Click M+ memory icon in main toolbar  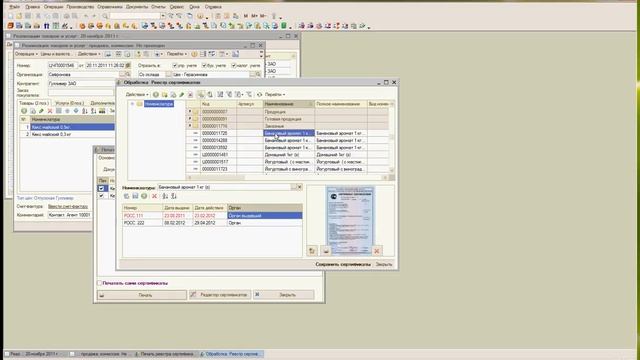(254, 16)
